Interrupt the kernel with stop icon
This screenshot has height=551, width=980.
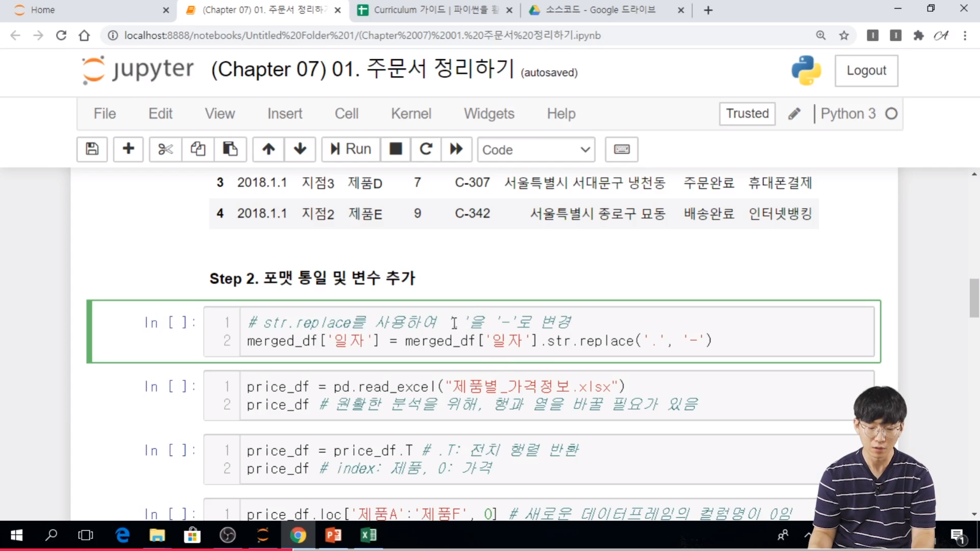[x=396, y=149]
